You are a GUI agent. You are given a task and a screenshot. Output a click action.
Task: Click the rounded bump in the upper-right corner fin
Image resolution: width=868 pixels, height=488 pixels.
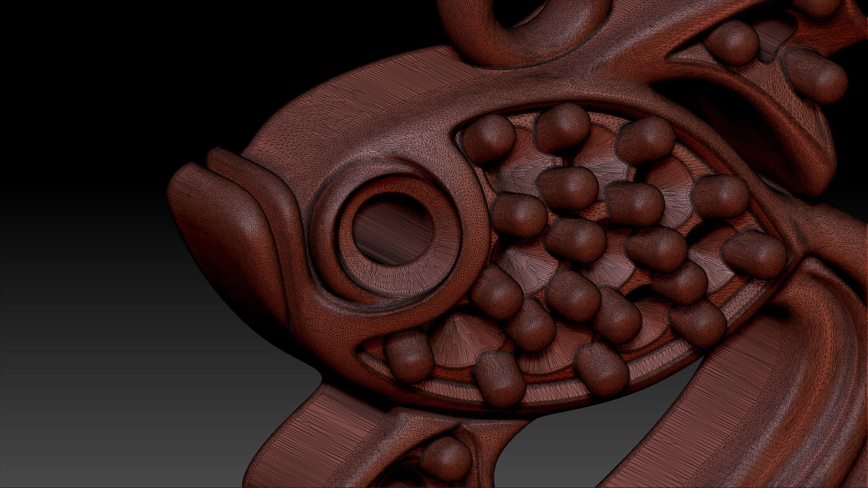(x=731, y=42)
